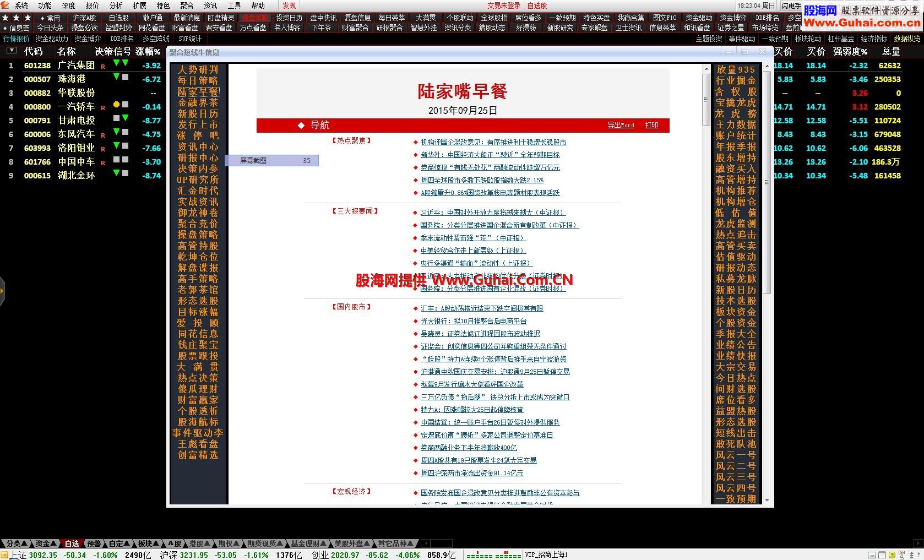
Task: Click 盯盘精灵 toolbar button
Action: coord(221,18)
